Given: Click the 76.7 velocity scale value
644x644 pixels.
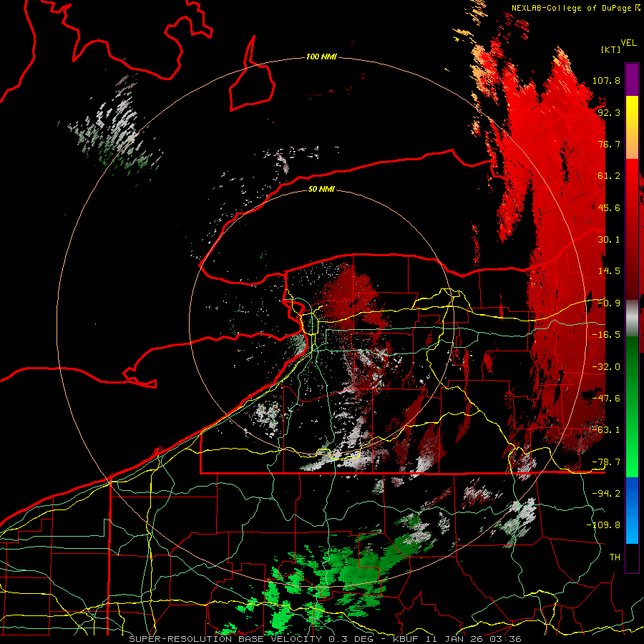Looking at the screenshot, I should pos(609,144).
